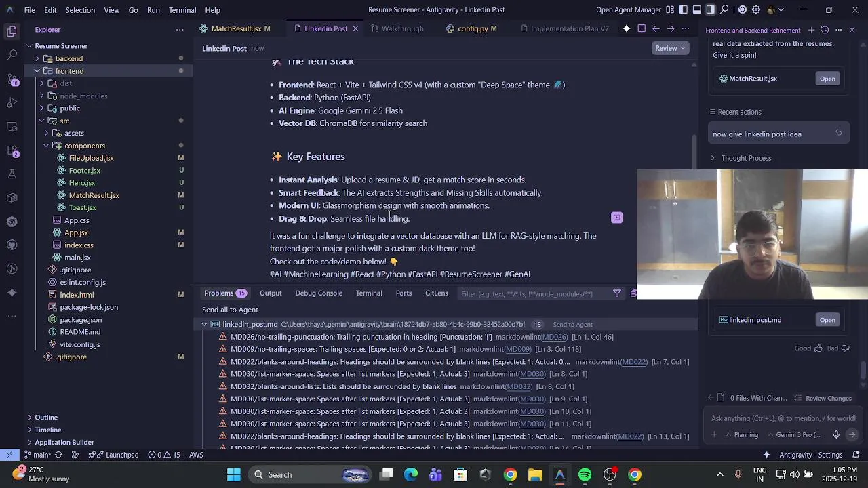
Task: Open the Search view in the activity bar
Action: click(12, 54)
